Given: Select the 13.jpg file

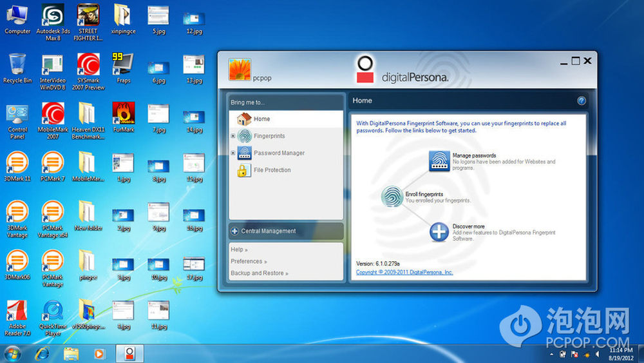Looking at the screenshot, I should tap(194, 69).
